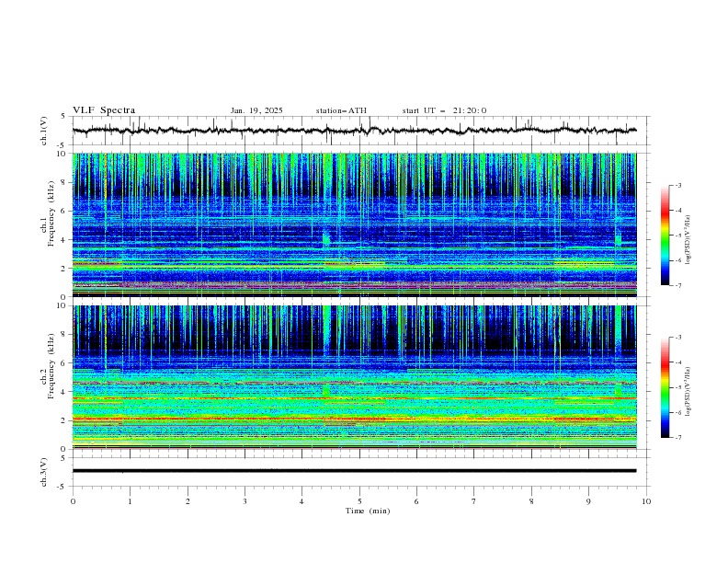Click the ch.3 flat voltage trace
The height and width of the screenshot is (563, 728).
[x=354, y=471]
